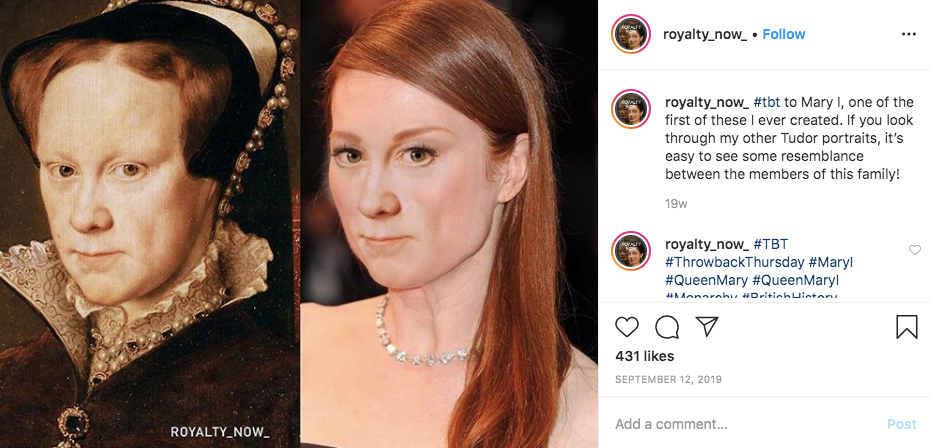Click the comment speech bubble icon

point(667,327)
